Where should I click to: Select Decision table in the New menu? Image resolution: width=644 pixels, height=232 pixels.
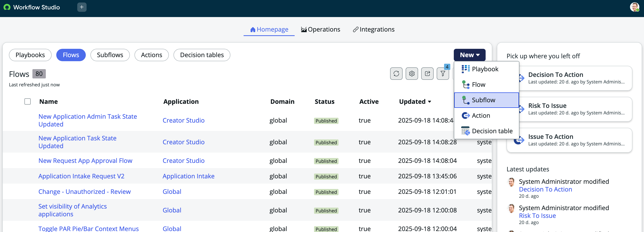click(492, 131)
